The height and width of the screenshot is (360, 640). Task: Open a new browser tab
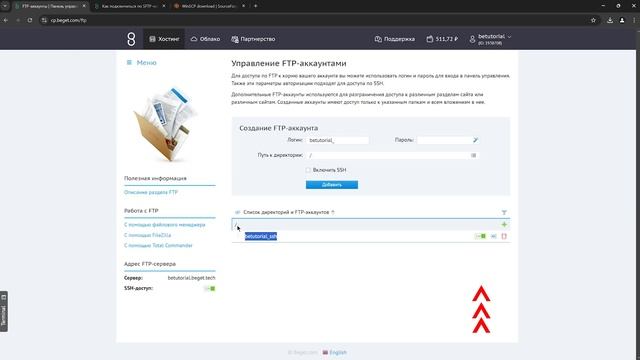(x=256, y=6)
